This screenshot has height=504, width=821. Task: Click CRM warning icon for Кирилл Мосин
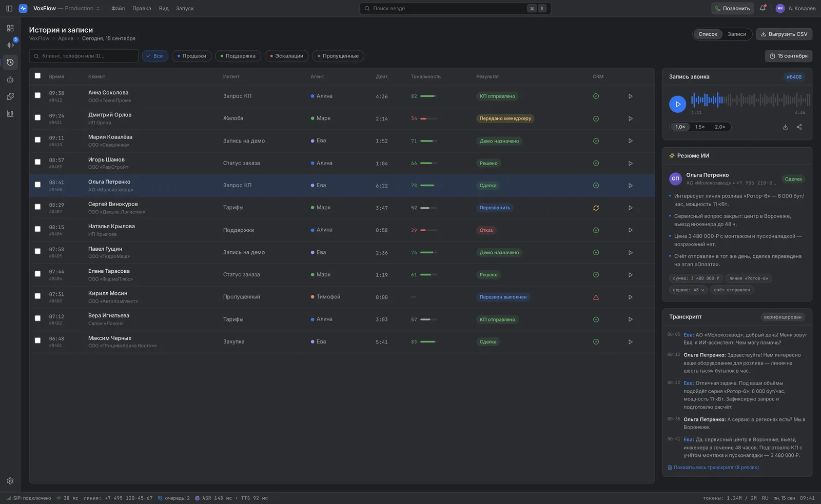[x=596, y=297]
